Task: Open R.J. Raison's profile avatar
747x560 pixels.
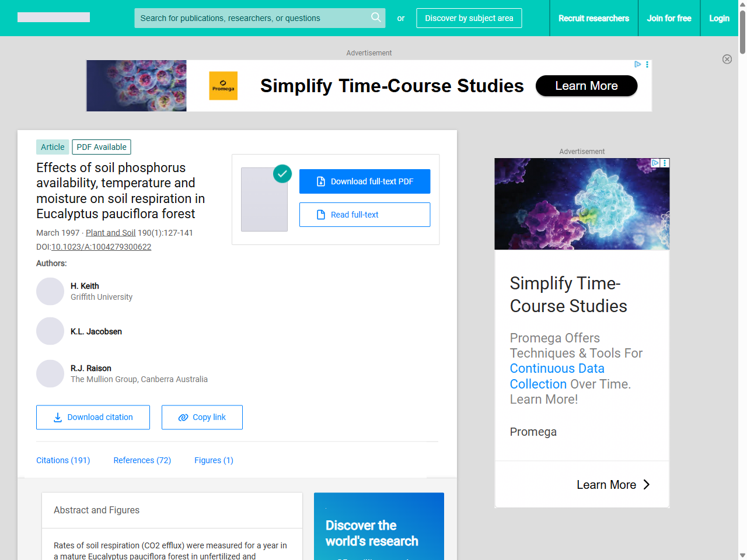Action: pyautogui.click(x=50, y=373)
